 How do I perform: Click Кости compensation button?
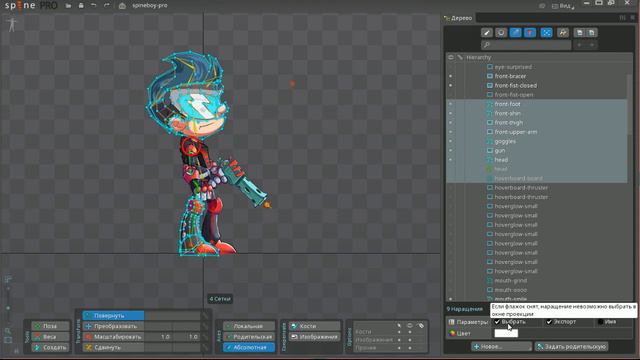coord(315,326)
